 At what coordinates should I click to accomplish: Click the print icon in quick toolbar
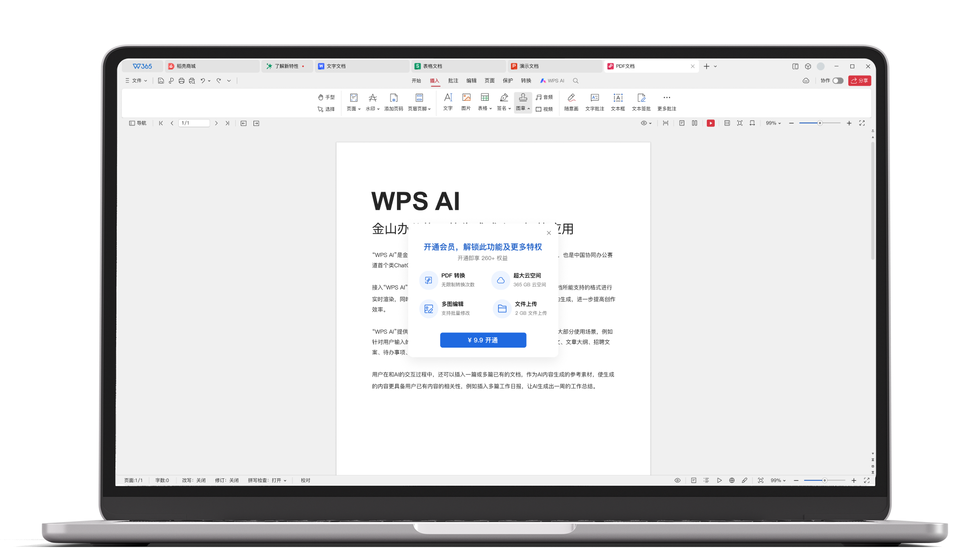click(181, 81)
